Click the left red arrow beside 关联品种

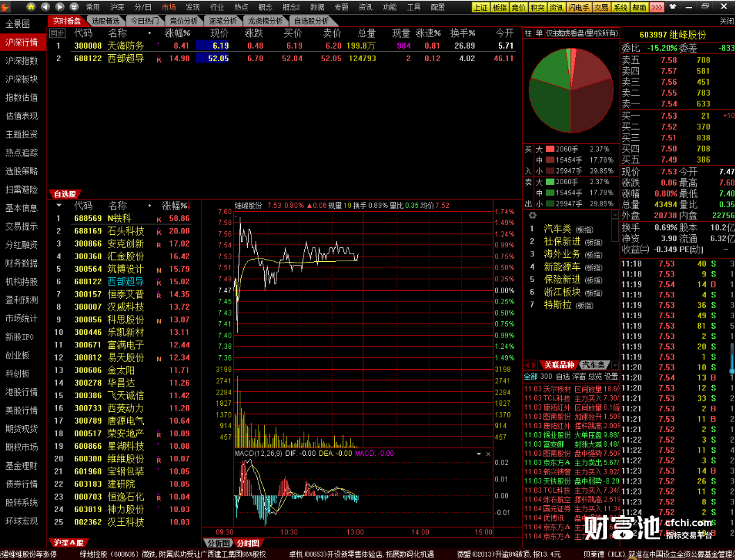pyautogui.click(x=527, y=365)
